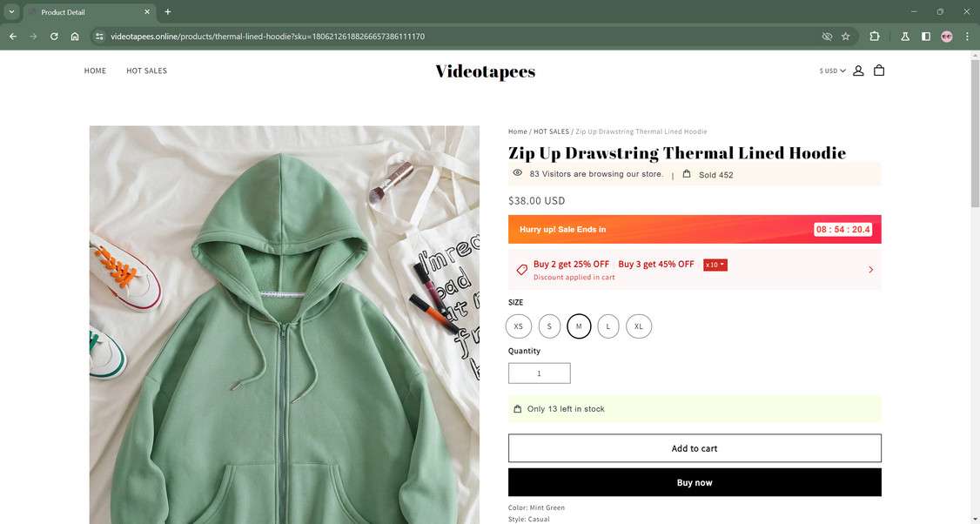Expand discount details chevron arrow

pyautogui.click(x=870, y=270)
